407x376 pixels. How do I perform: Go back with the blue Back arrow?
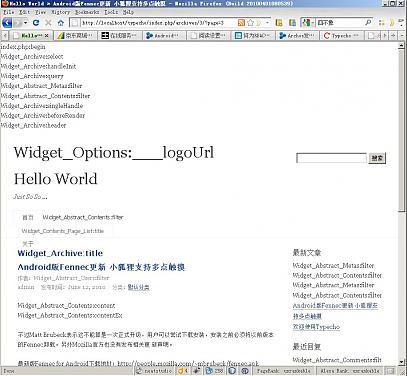[7, 23]
